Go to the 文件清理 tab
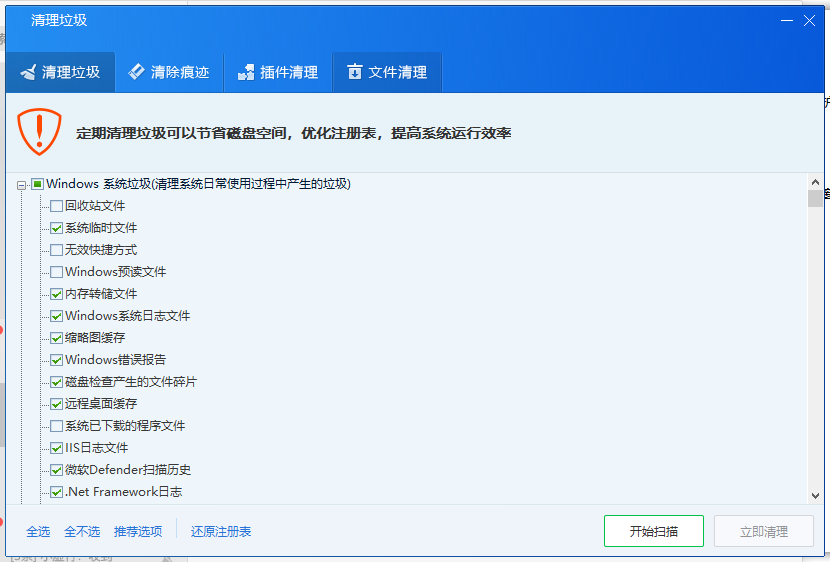830x562 pixels. (x=387, y=72)
